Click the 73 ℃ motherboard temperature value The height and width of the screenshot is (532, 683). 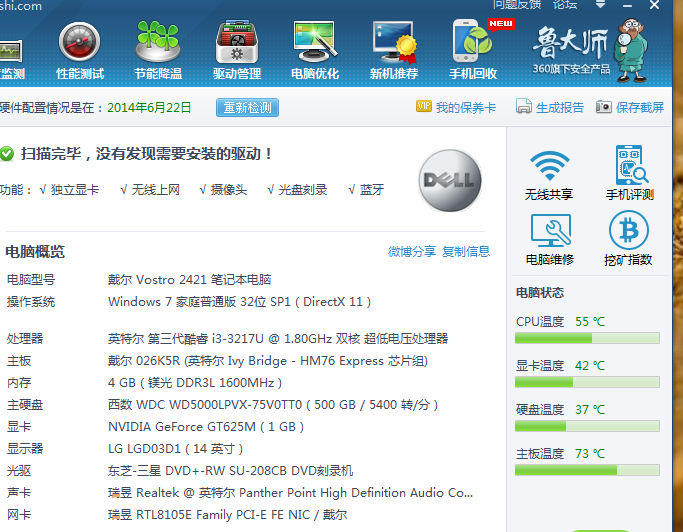pos(590,454)
